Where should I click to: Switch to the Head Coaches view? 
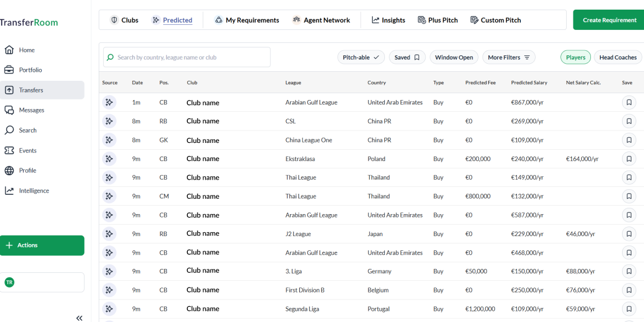coord(617,58)
